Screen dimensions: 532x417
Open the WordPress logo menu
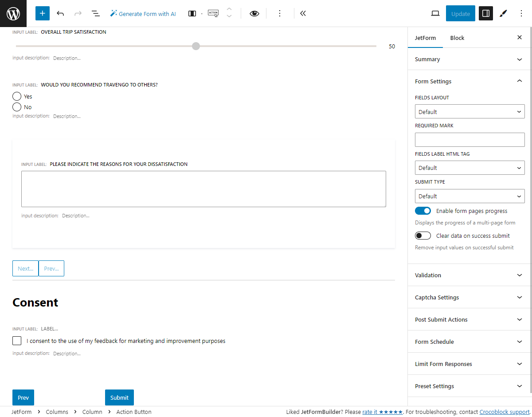pos(13,13)
